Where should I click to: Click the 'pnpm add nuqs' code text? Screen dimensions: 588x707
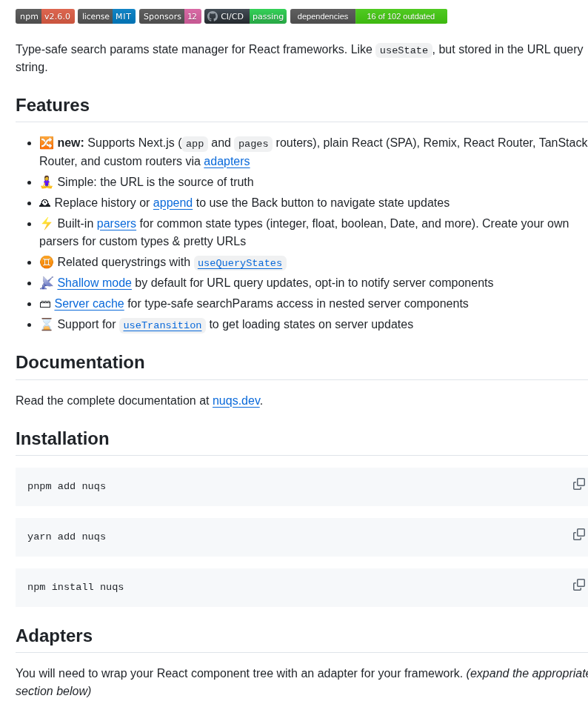[x=67, y=486]
